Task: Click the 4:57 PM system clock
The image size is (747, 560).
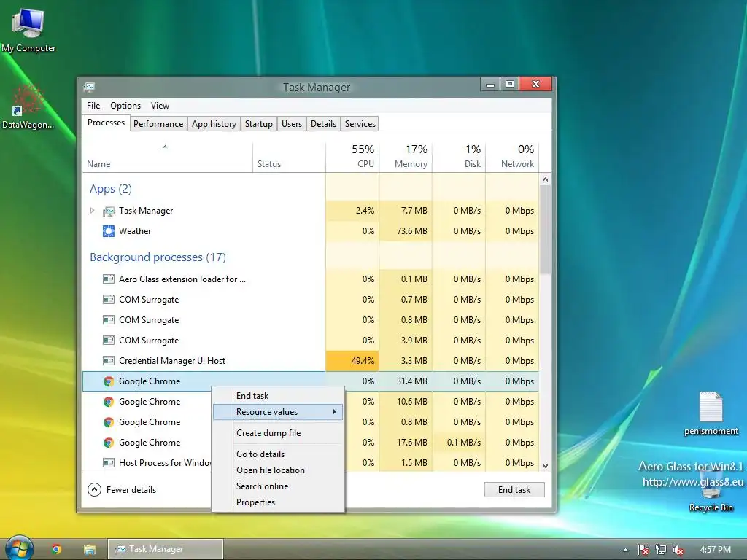Action: 715,550
